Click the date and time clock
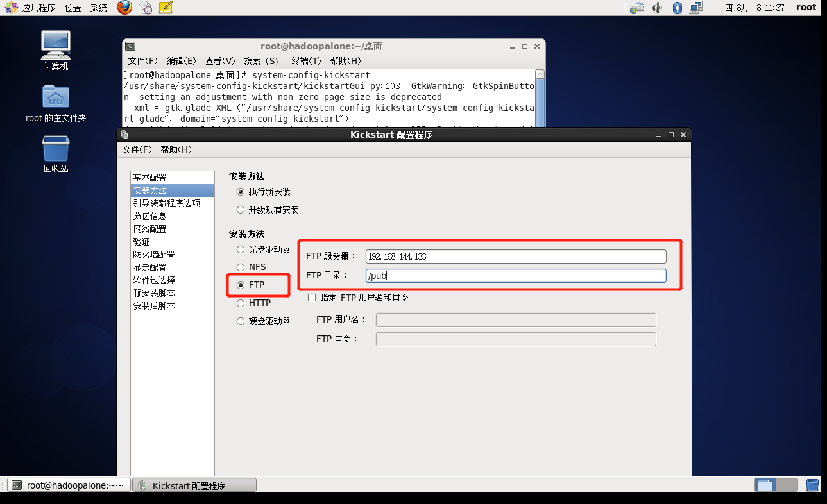 pos(755,8)
